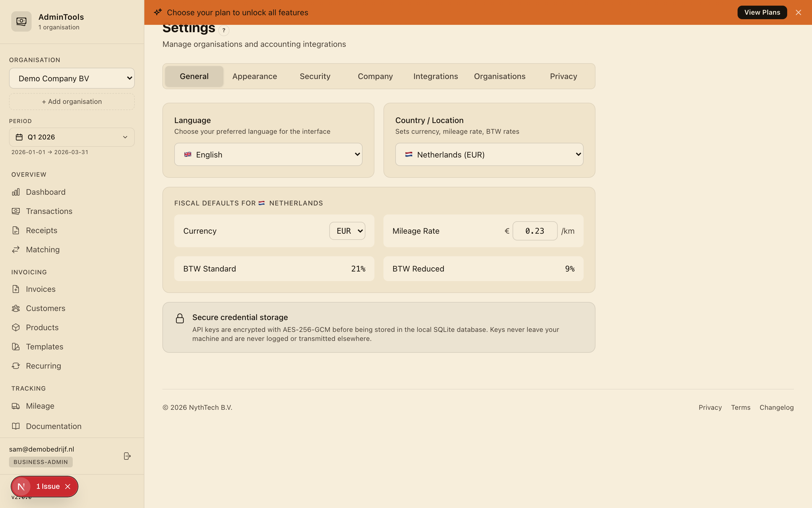Image resolution: width=812 pixels, height=508 pixels.
Task: Switch to the Appearance tab
Action: click(255, 76)
